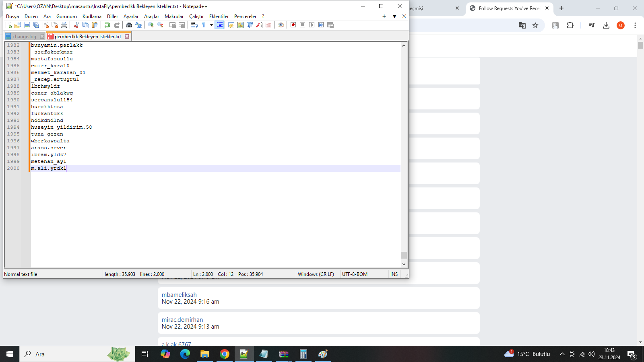644x362 pixels.
Task: Open Chrome downloads icon
Action: click(606, 25)
